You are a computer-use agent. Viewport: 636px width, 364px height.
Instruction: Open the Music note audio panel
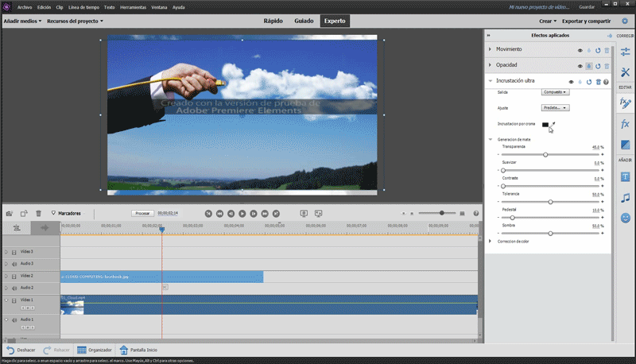pyautogui.click(x=625, y=197)
